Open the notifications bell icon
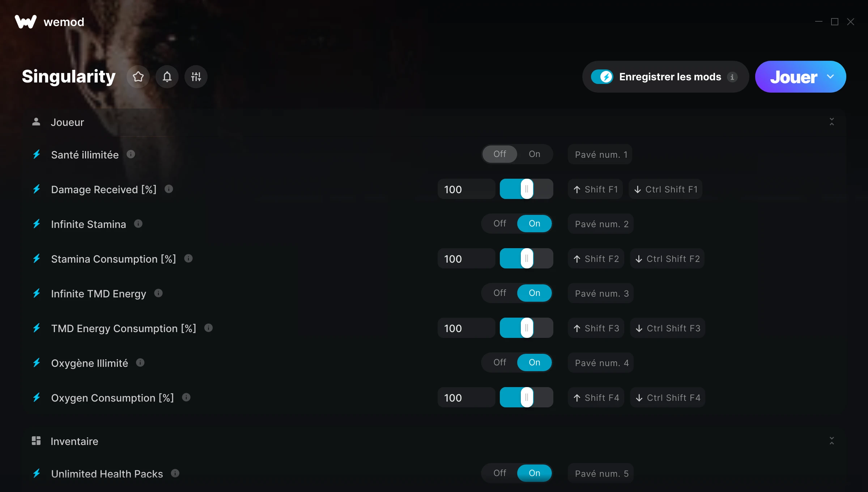Viewport: 868px width, 492px height. pos(167,77)
